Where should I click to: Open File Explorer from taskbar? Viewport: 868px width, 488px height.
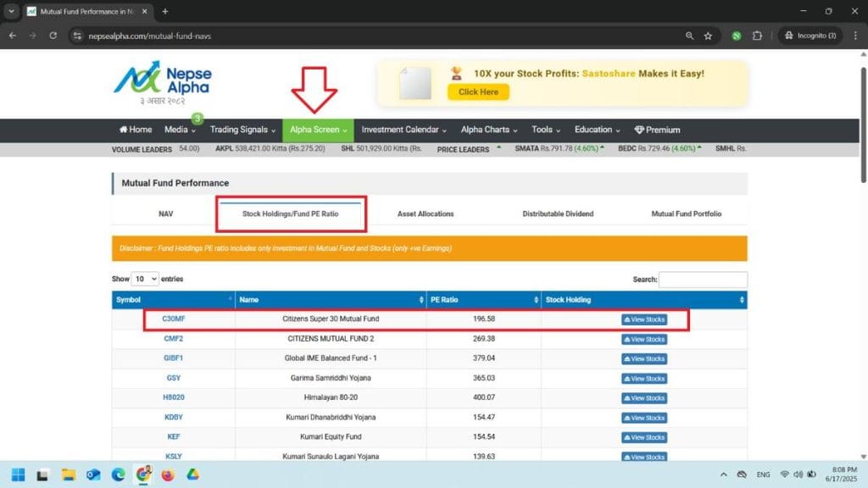point(68,474)
